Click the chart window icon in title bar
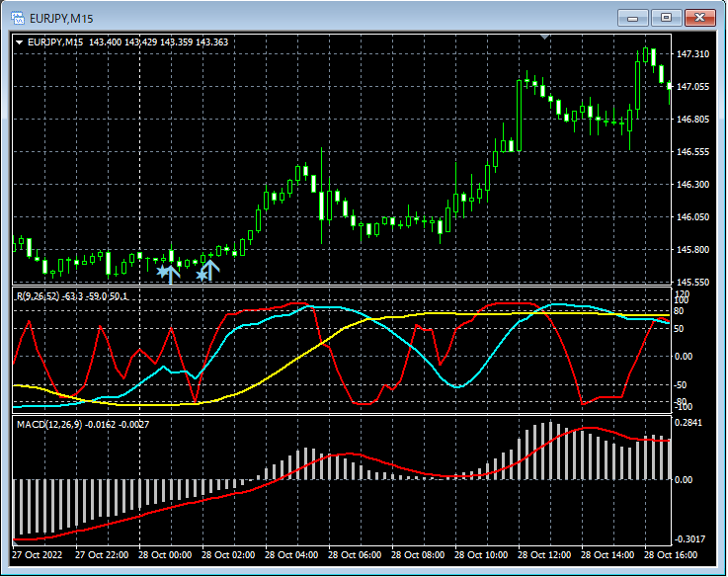The height and width of the screenshot is (577, 728). point(17,17)
